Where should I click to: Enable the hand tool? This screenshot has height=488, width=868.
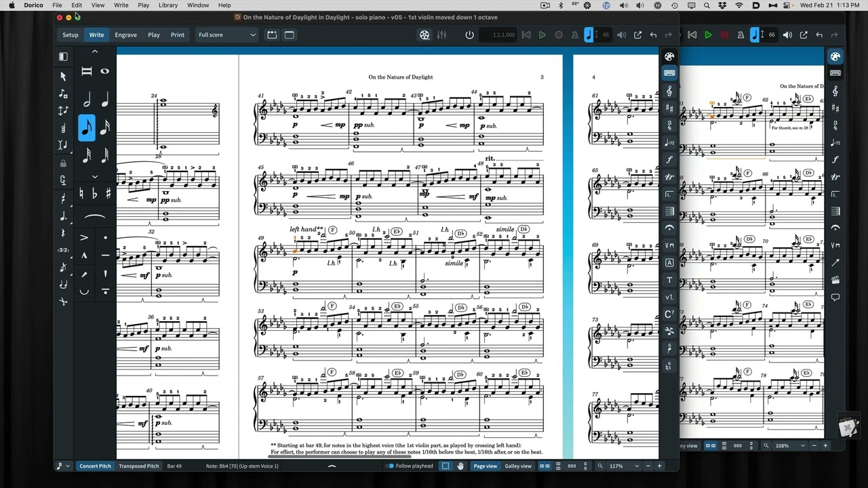(460, 466)
